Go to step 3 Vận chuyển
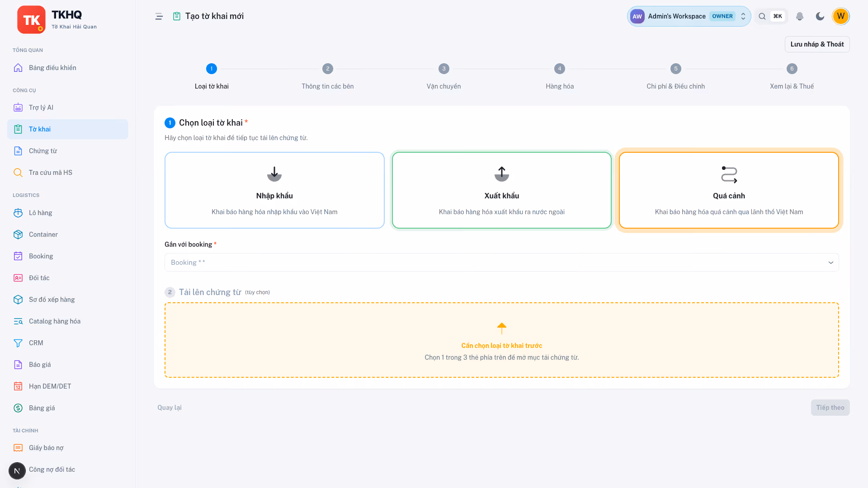 [443, 77]
